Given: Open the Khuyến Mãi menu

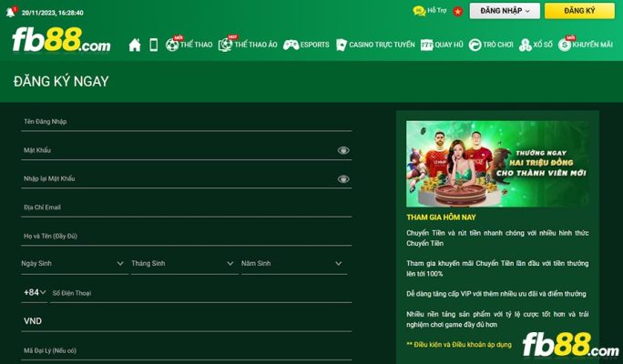Looking at the screenshot, I should 592,45.
